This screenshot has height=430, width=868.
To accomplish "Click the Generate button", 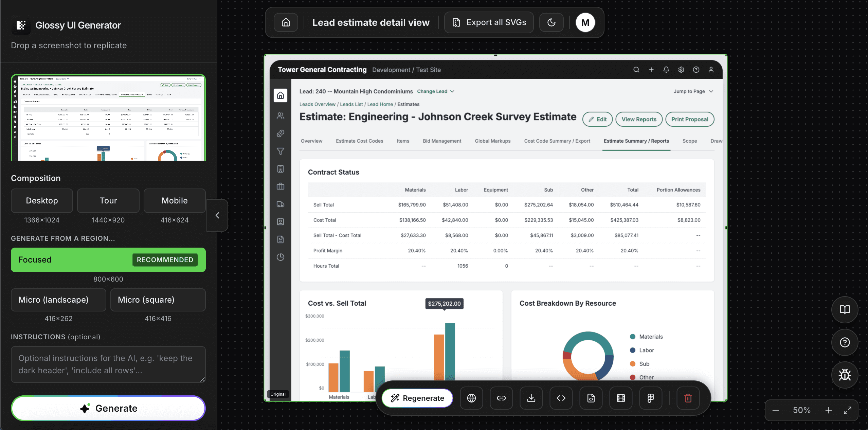I will coord(108,408).
